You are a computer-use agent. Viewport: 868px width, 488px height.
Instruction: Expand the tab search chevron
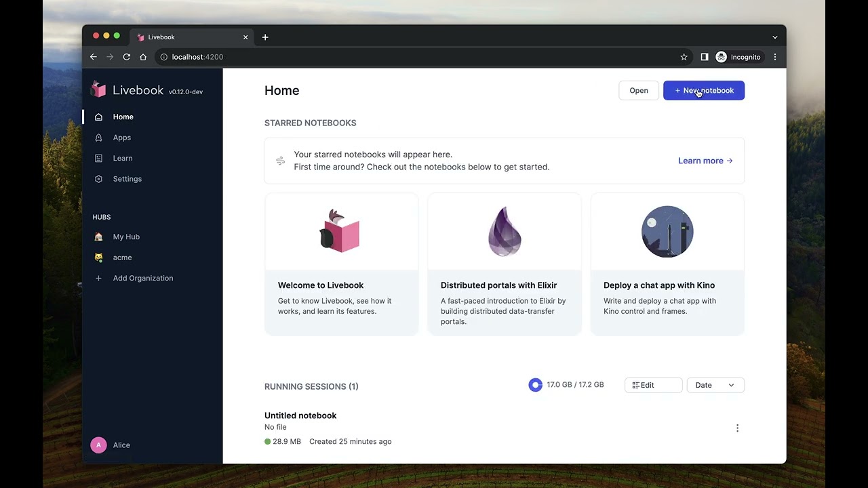coord(775,37)
